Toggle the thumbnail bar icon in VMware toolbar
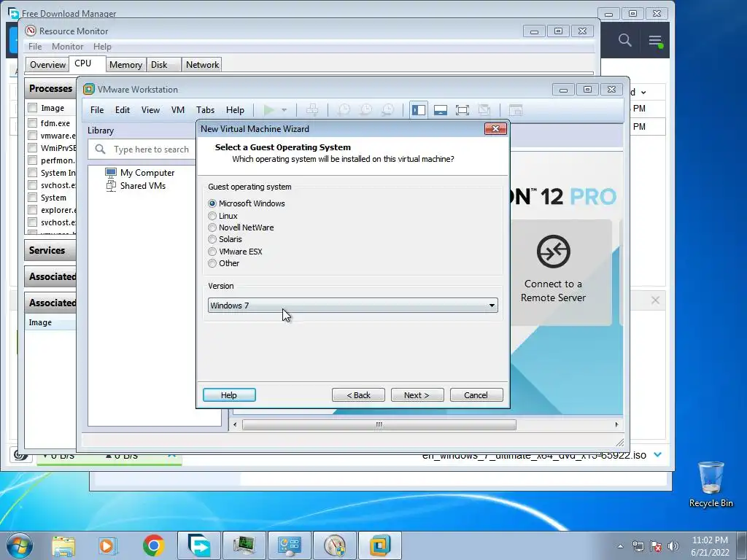The height and width of the screenshot is (560, 747). coord(440,110)
